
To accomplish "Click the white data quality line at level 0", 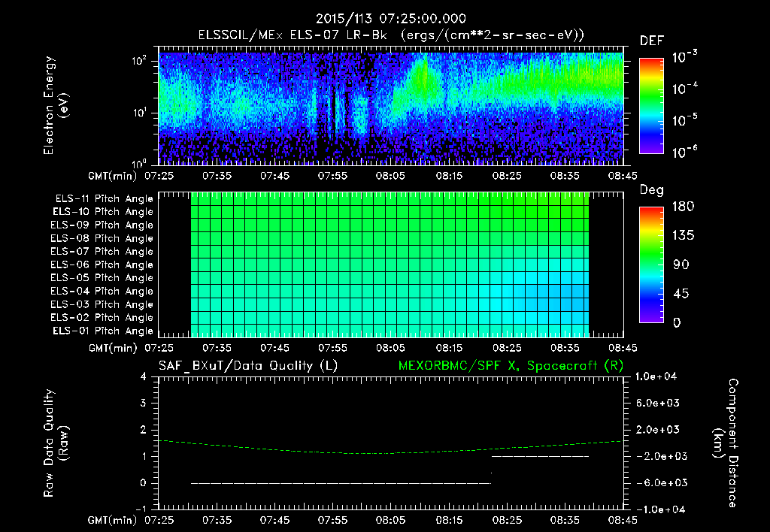I will point(341,483).
